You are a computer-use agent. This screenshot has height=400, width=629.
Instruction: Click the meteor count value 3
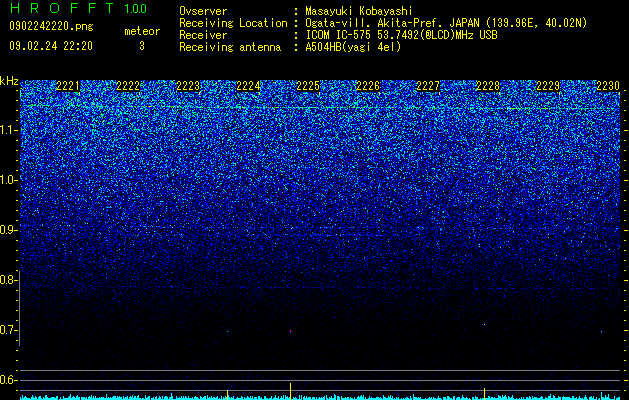tap(142, 46)
